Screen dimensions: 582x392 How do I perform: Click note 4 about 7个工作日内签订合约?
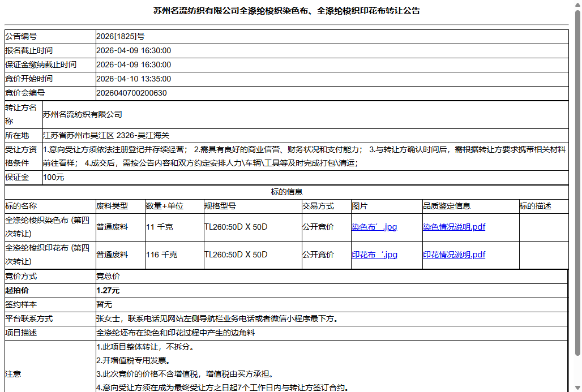coord(223,387)
